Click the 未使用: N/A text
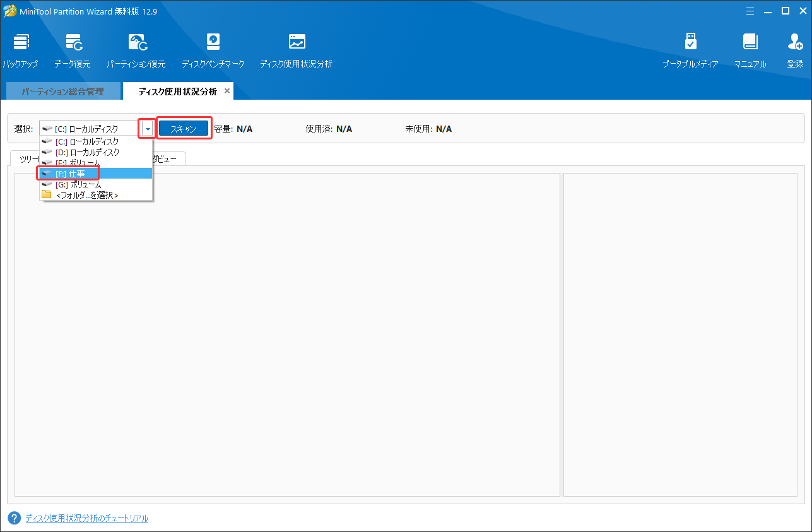Screen dimensions: 812x532 pyautogui.click(x=428, y=129)
